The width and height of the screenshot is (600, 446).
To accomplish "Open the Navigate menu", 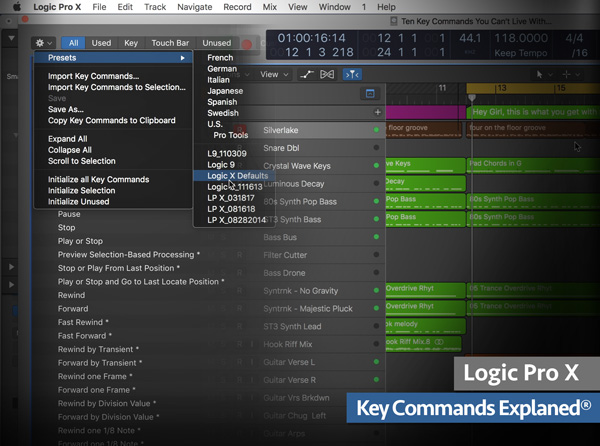I will pos(194,7).
